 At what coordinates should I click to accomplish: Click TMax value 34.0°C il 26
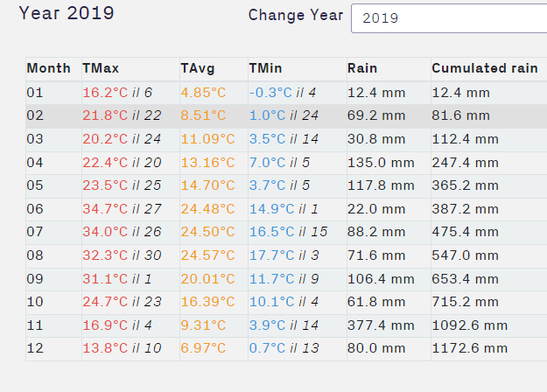click(x=123, y=232)
